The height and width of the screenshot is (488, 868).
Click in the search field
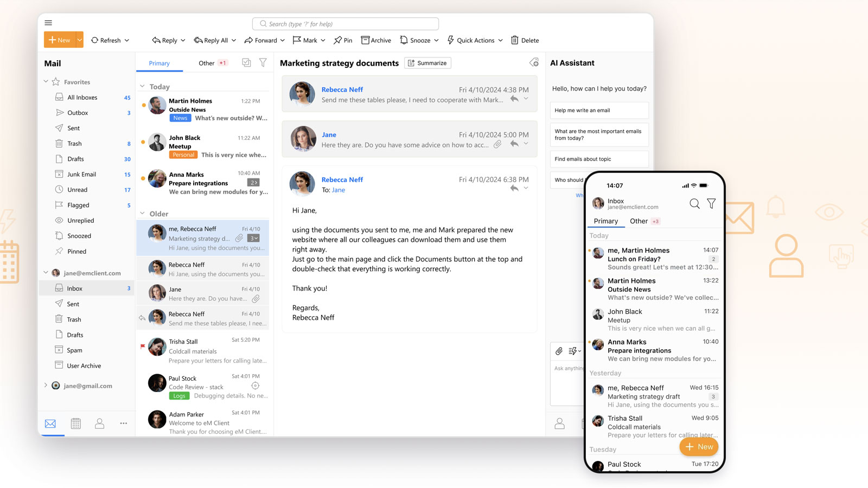tap(346, 24)
